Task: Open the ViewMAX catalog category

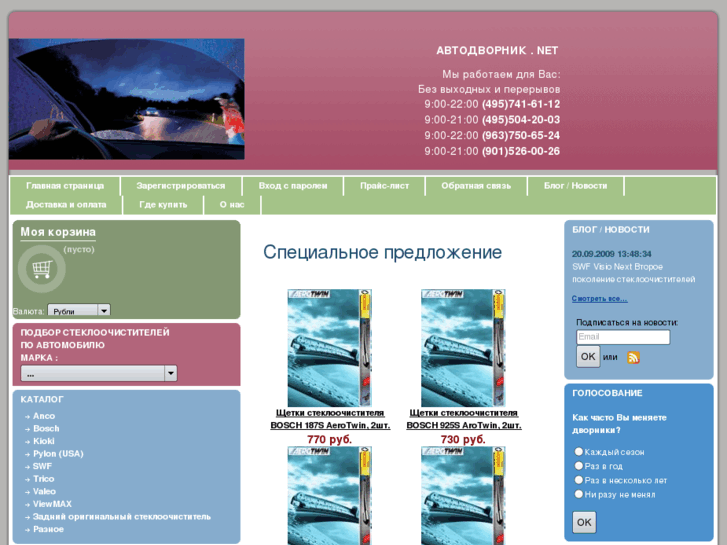Action: [52, 504]
